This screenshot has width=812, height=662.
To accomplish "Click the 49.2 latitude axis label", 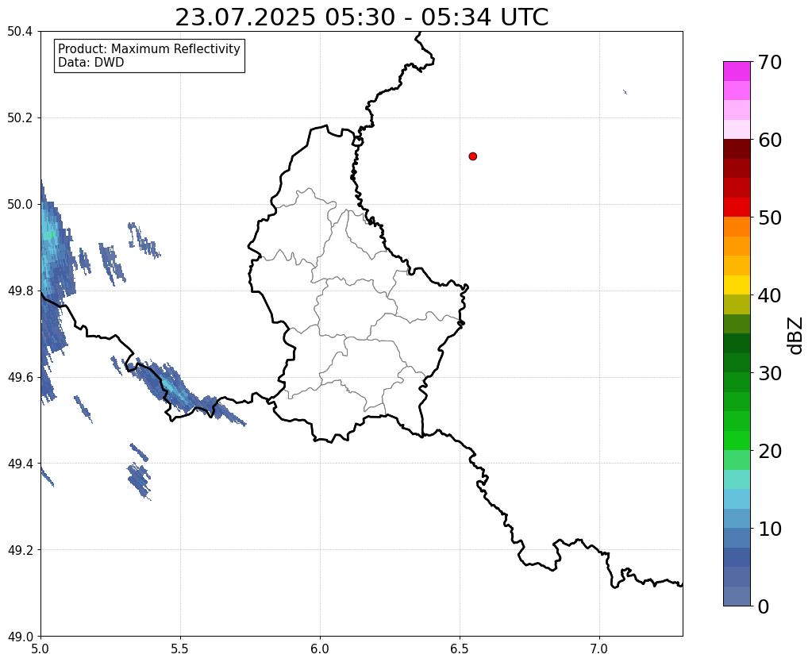I will 20,550.
